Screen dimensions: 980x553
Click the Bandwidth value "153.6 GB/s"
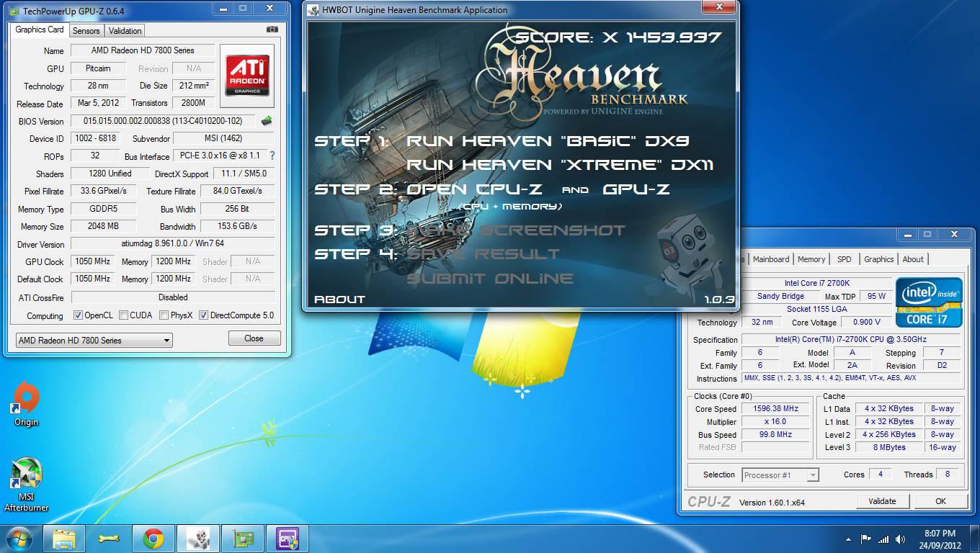point(237,226)
